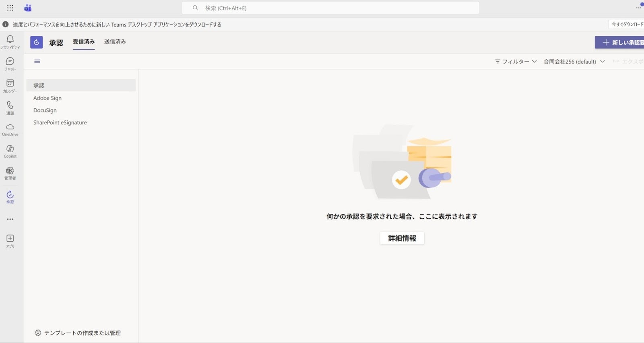The height and width of the screenshot is (343, 644).
Task: Click the Apps (アプリ) plus icon
Action: coord(10,238)
